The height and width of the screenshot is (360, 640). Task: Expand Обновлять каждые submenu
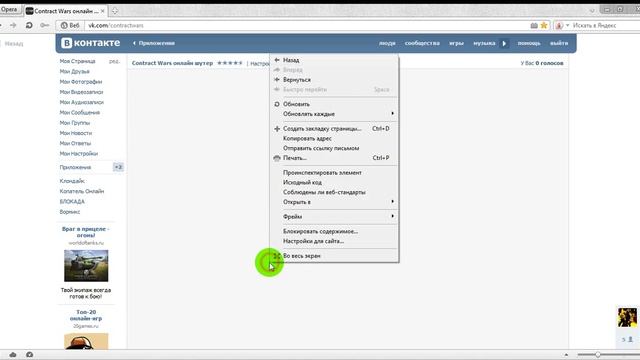[334, 114]
